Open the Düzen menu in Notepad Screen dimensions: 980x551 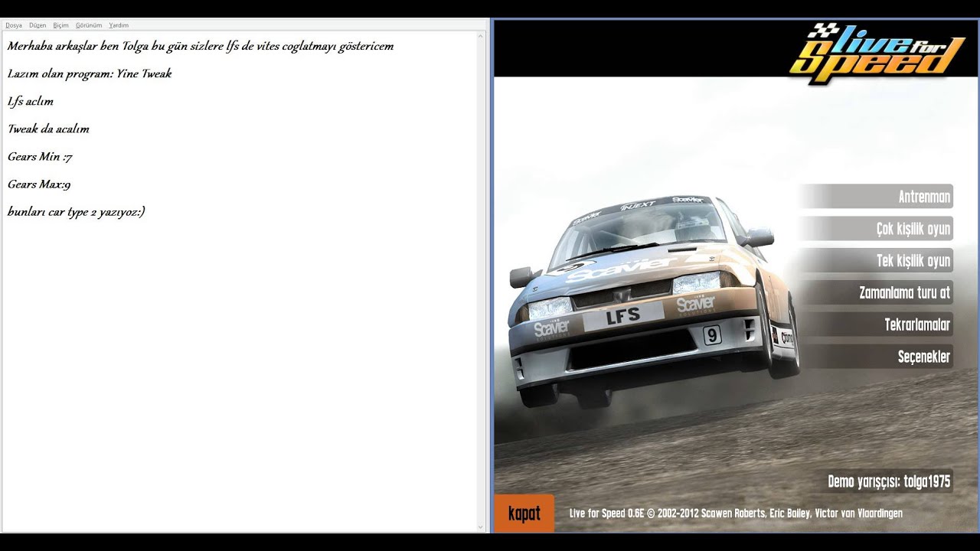[38, 25]
